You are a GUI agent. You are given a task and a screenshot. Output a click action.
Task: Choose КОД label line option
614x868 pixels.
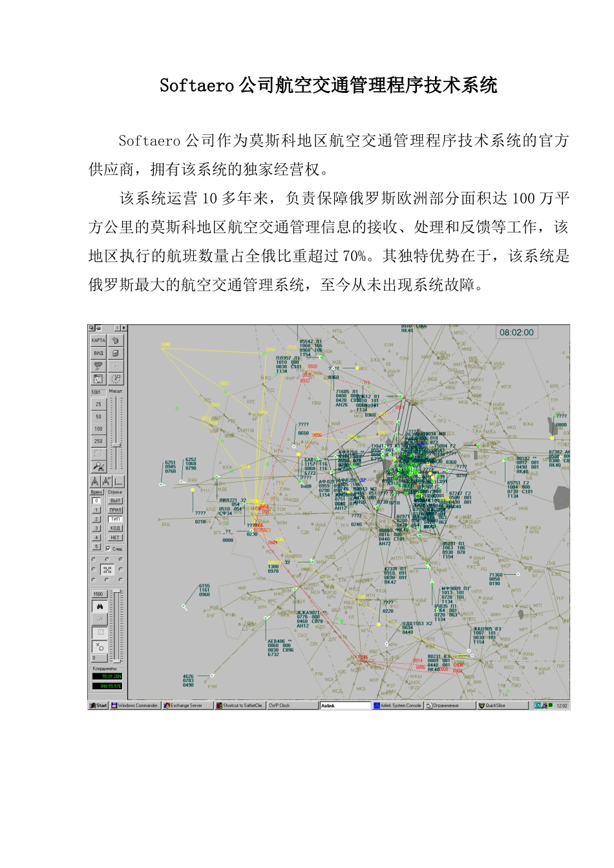pyautogui.click(x=115, y=528)
